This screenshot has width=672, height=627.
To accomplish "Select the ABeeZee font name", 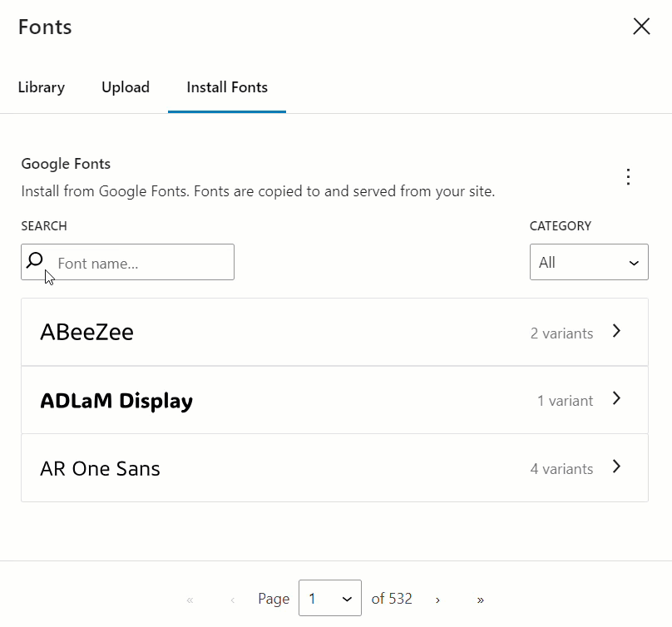I will click(x=87, y=332).
